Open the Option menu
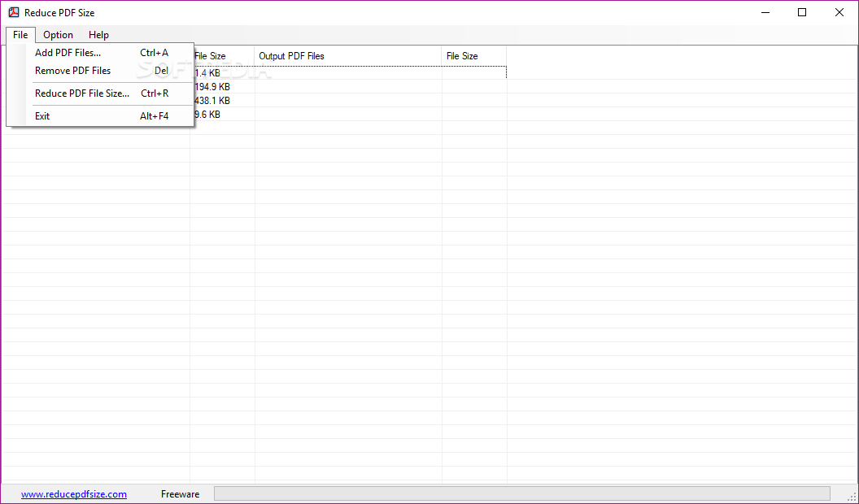This screenshot has width=859, height=504. point(58,34)
